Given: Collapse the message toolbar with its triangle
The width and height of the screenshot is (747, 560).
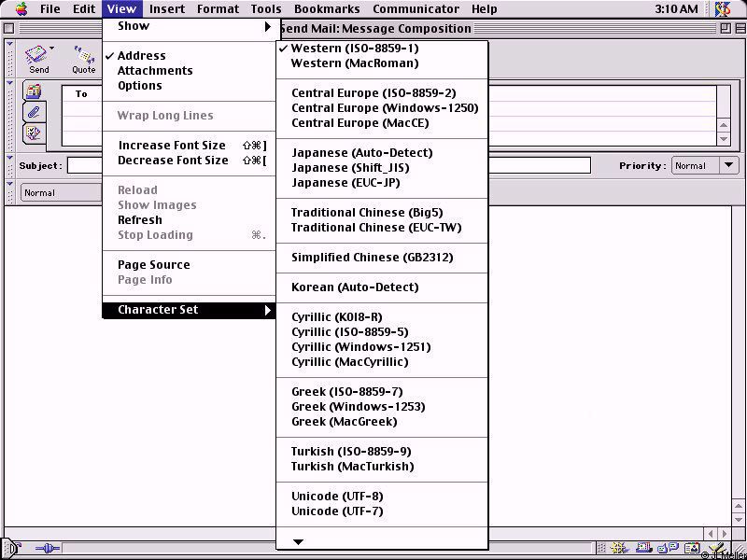Looking at the screenshot, I should [x=10, y=44].
